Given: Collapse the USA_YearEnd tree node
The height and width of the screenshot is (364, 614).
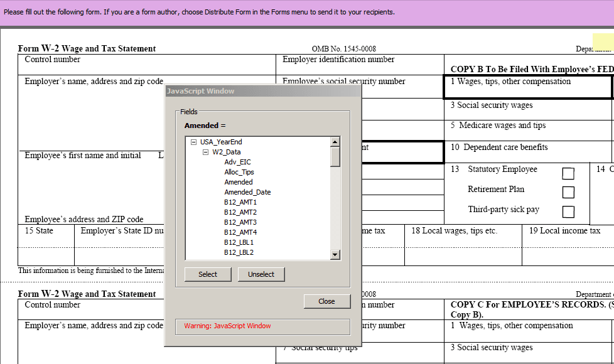Looking at the screenshot, I should click(x=195, y=141).
